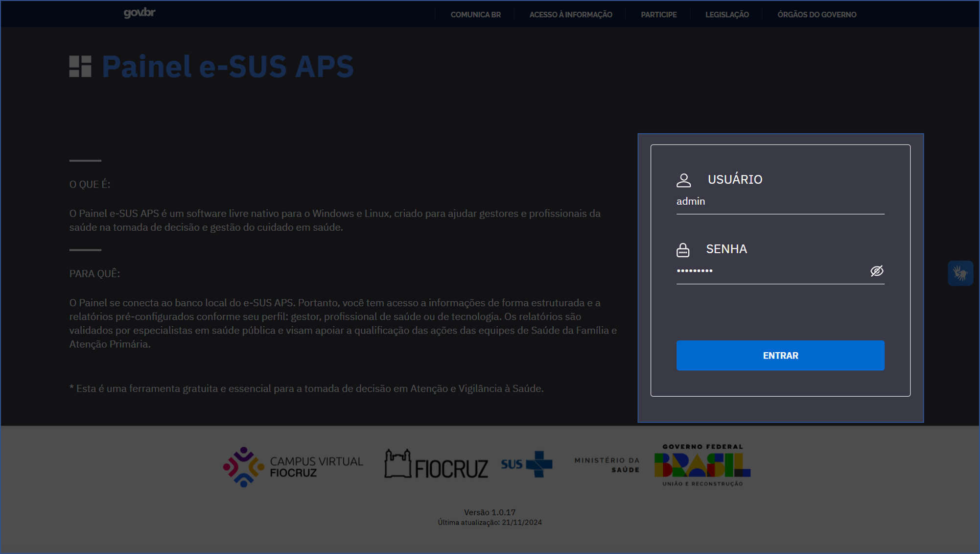This screenshot has width=980, height=554.
Task: Open ACESSO À INFORMAÇÃO menu item
Action: 571,14
